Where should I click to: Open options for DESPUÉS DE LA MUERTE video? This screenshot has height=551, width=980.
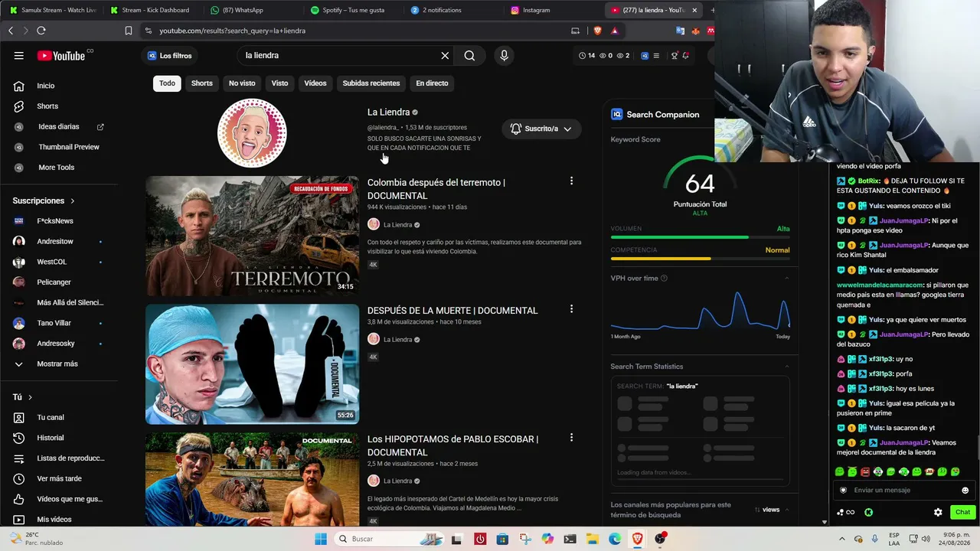pos(571,309)
